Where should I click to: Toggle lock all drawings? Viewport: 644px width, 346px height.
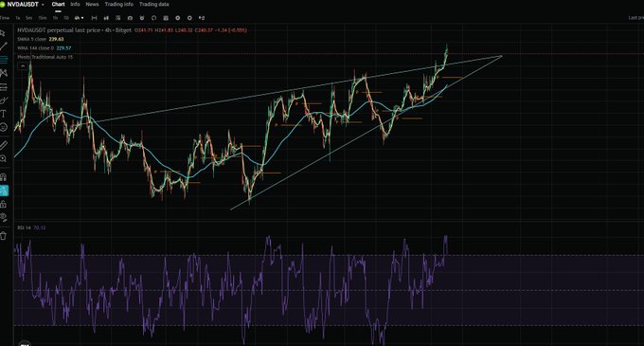pyautogui.click(x=3, y=204)
